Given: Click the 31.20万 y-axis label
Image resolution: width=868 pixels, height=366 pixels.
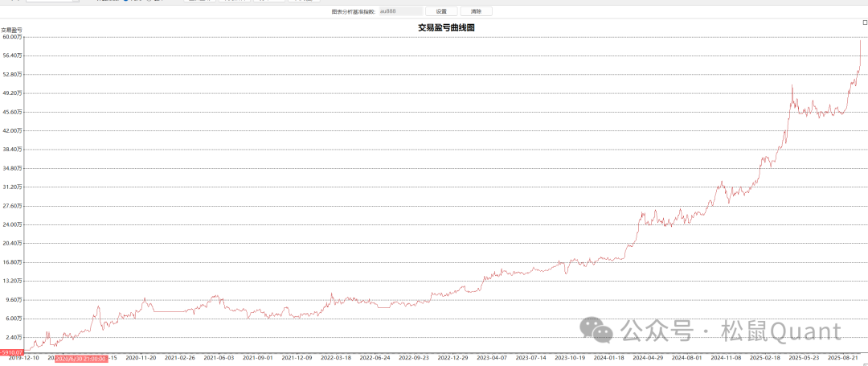Looking at the screenshot, I should [x=12, y=187].
